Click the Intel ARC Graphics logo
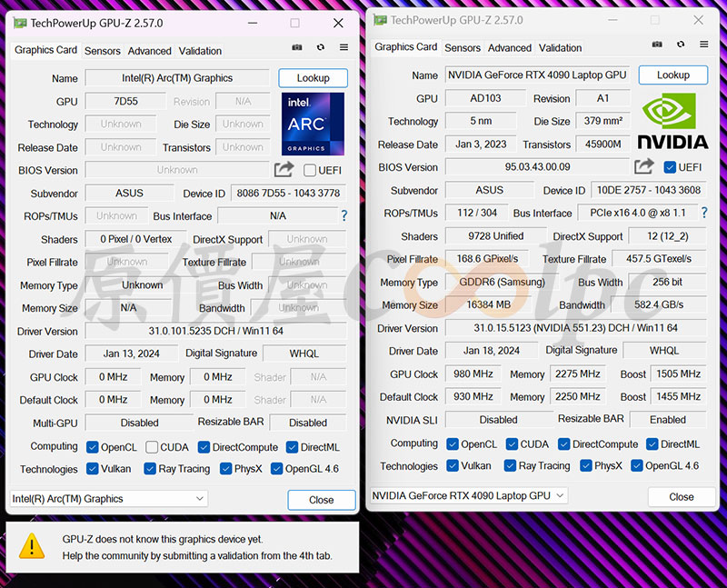This screenshot has height=588, width=727. pyautogui.click(x=313, y=124)
